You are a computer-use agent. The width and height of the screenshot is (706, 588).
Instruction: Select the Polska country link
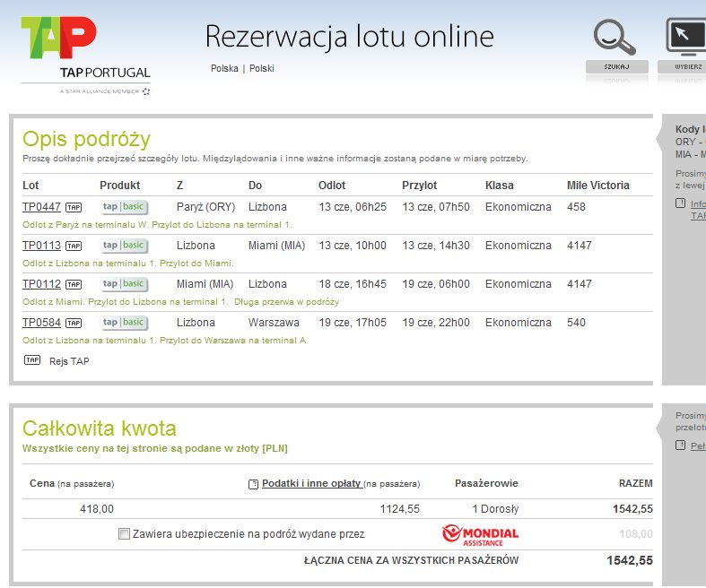pos(224,68)
